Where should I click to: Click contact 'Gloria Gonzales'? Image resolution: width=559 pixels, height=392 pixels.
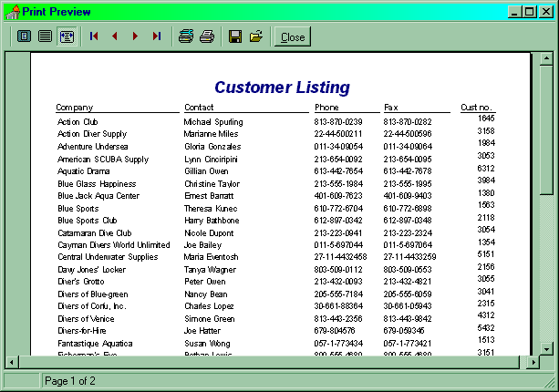(x=212, y=147)
